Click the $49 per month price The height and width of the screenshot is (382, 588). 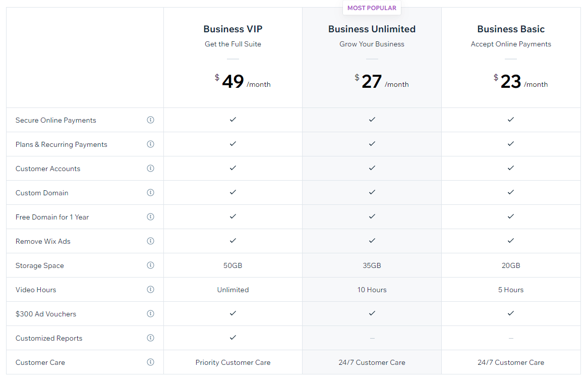(x=242, y=81)
